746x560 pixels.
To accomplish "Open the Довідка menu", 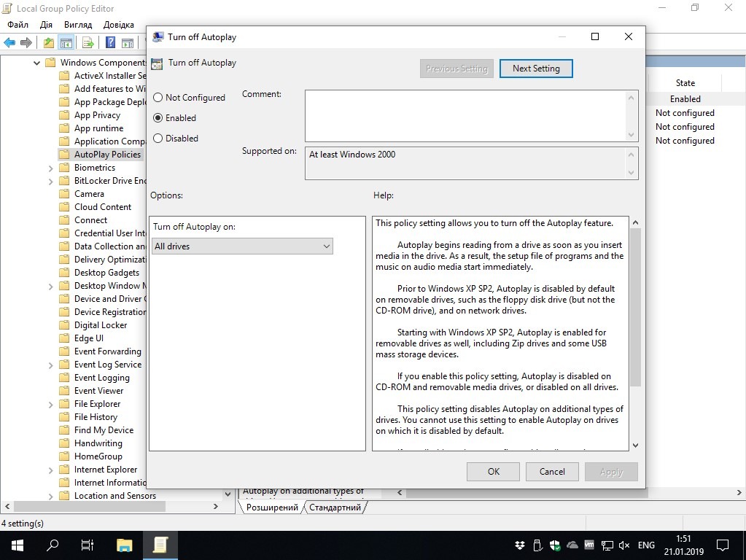I will (119, 25).
